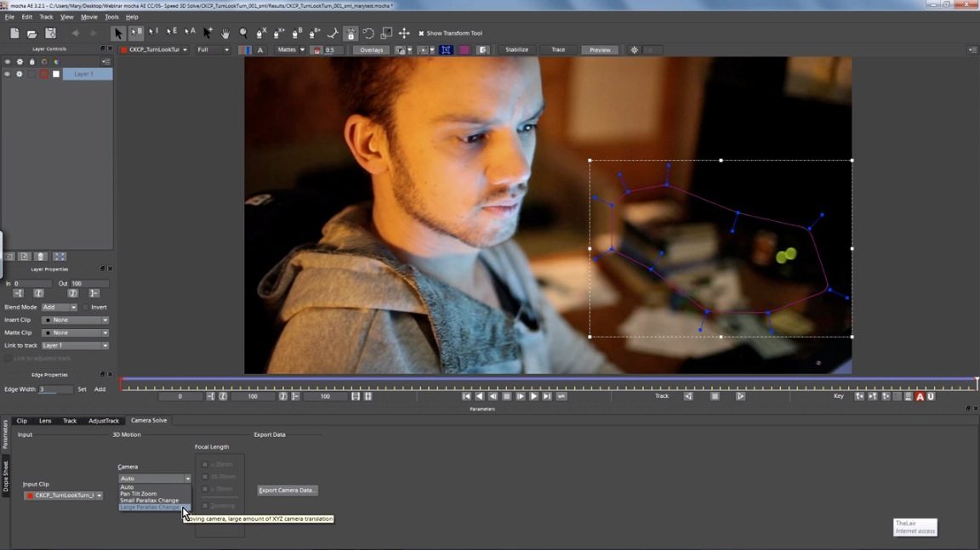Open the Blend Mode dropdown

(59, 307)
